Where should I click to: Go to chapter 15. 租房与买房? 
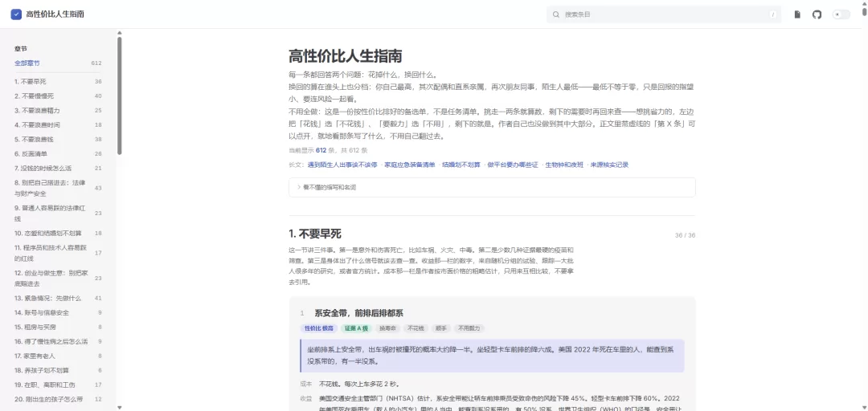(58, 327)
